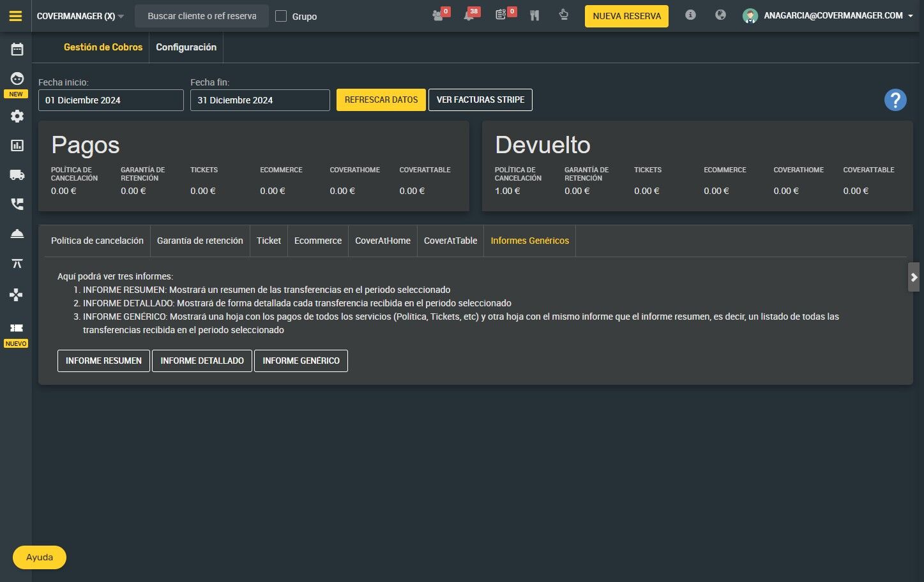Click the delivery truck sidebar icon
Viewport: 924px width, 582px height.
(x=17, y=175)
